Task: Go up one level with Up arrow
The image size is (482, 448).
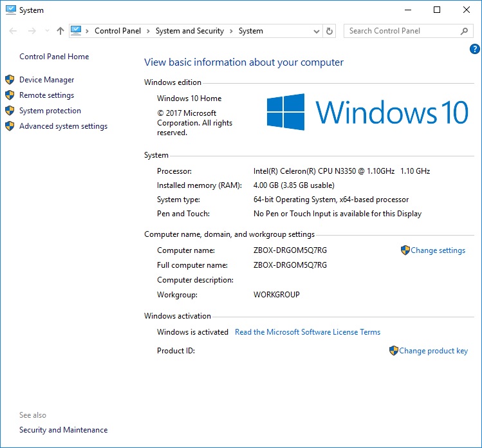Action: coord(60,31)
